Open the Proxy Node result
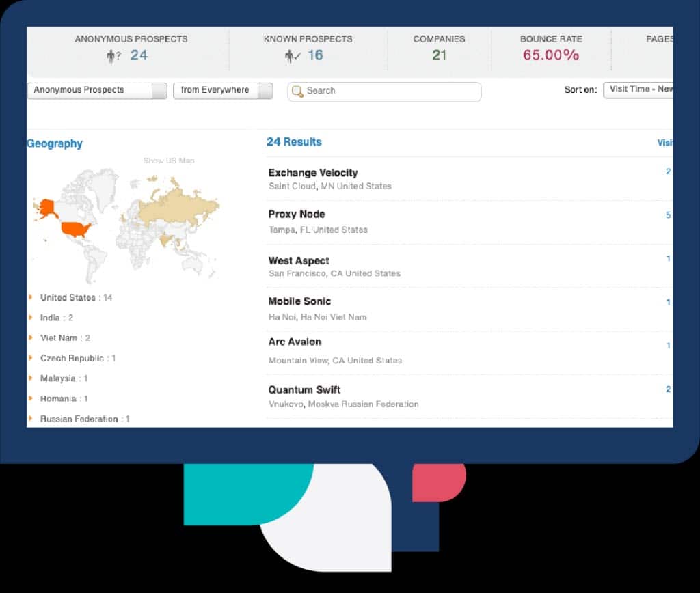 click(x=297, y=214)
